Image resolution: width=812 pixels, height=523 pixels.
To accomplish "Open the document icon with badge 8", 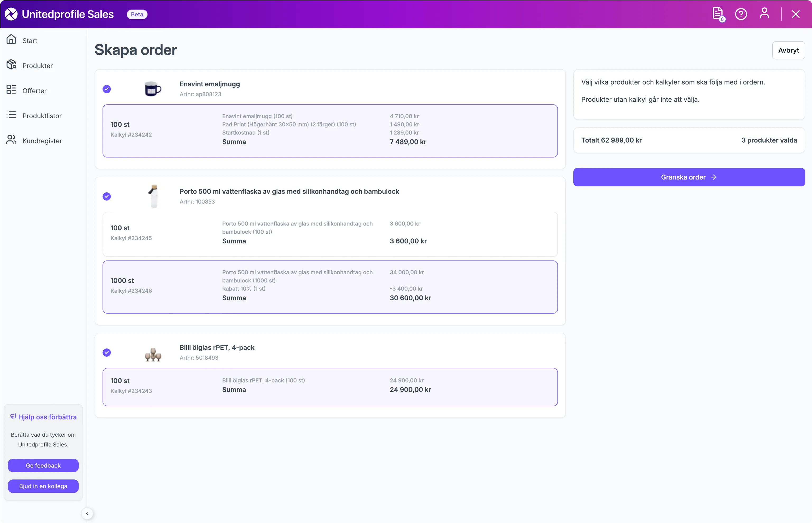I will (718, 14).
